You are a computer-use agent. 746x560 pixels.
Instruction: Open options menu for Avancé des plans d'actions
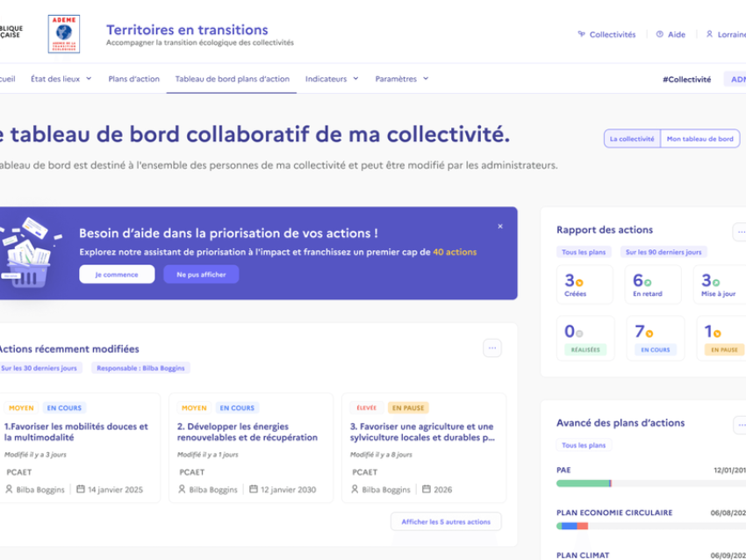click(740, 425)
